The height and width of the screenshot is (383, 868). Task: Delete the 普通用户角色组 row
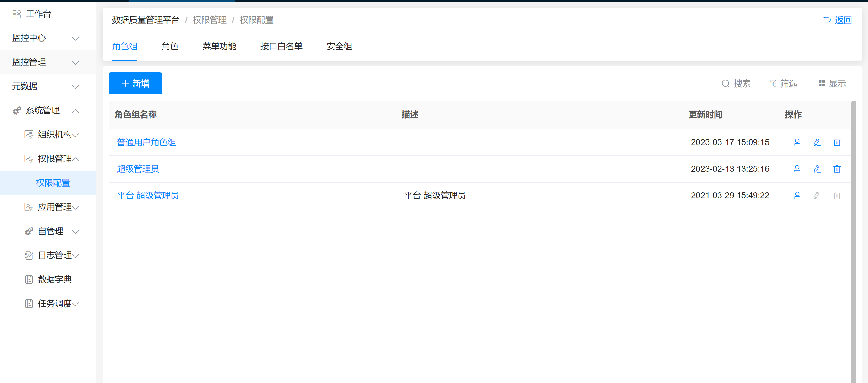click(x=837, y=142)
